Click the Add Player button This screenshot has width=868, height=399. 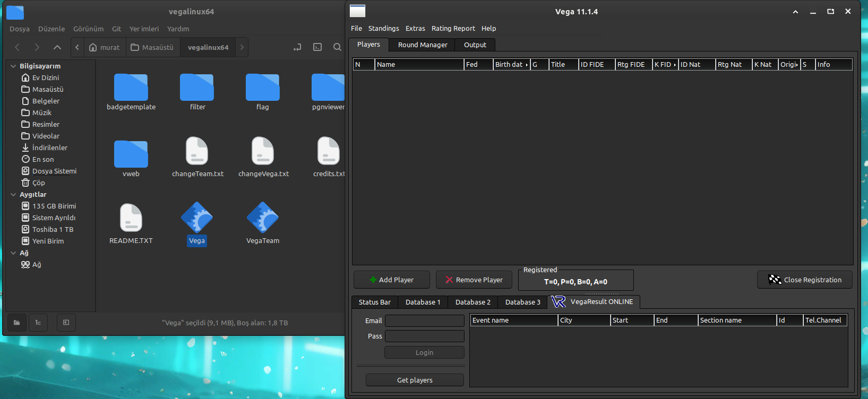(391, 280)
